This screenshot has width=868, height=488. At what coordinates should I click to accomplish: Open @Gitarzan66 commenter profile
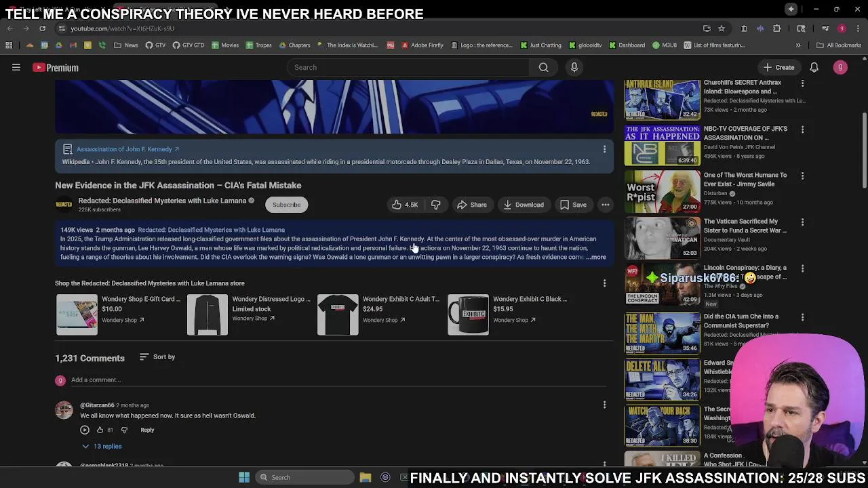pyautogui.click(x=97, y=405)
